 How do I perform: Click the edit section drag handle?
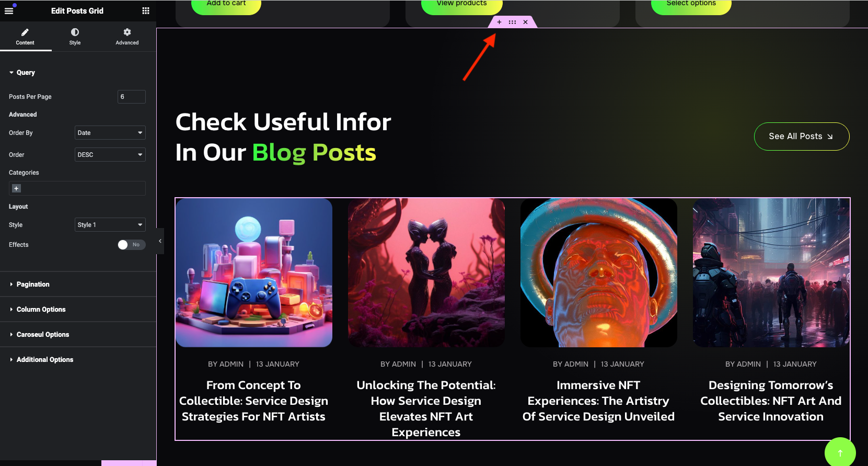click(512, 22)
